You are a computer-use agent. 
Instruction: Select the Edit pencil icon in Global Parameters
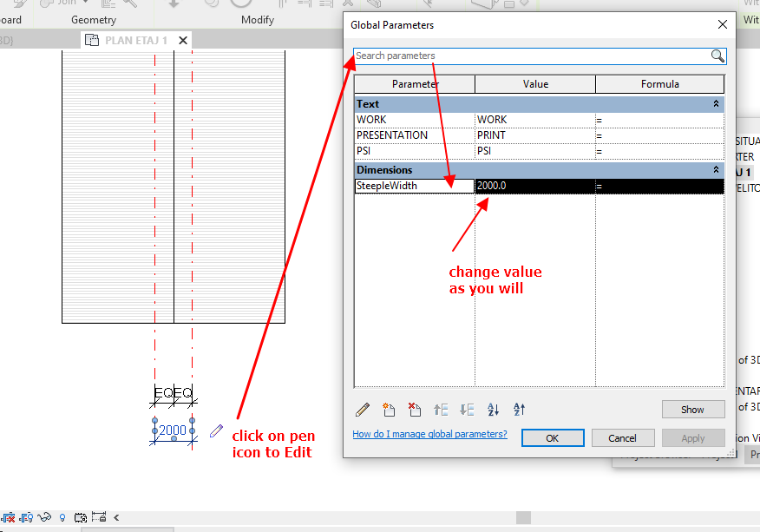click(x=363, y=410)
